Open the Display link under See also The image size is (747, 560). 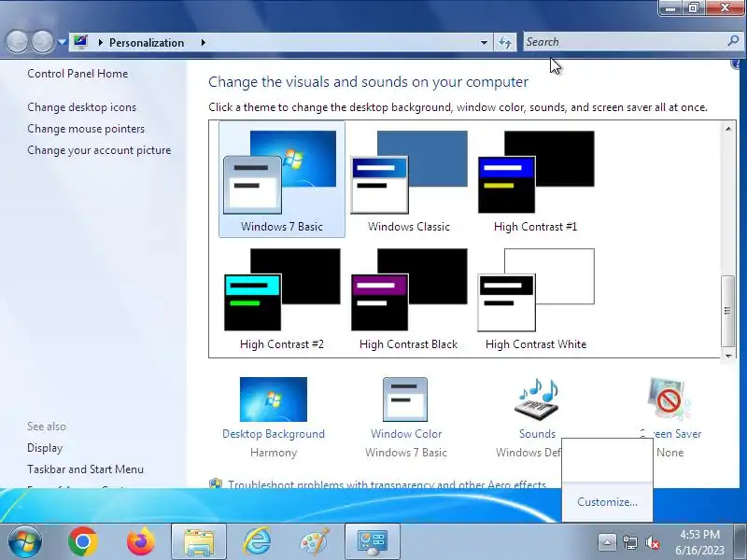click(x=45, y=448)
